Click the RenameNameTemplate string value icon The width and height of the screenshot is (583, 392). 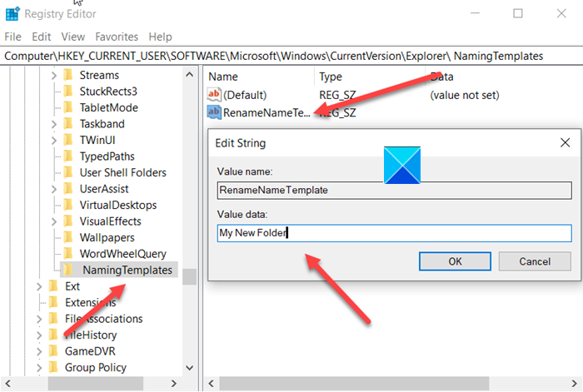pos(214,112)
